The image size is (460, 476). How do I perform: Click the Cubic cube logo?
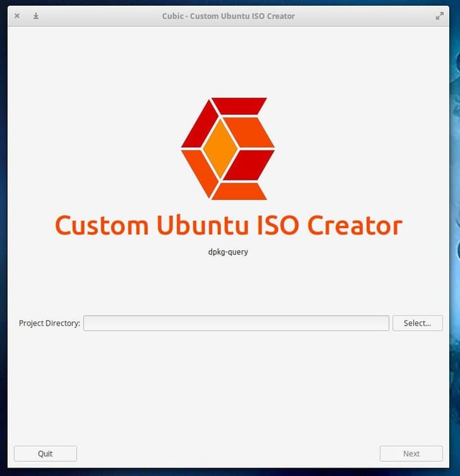(228, 149)
